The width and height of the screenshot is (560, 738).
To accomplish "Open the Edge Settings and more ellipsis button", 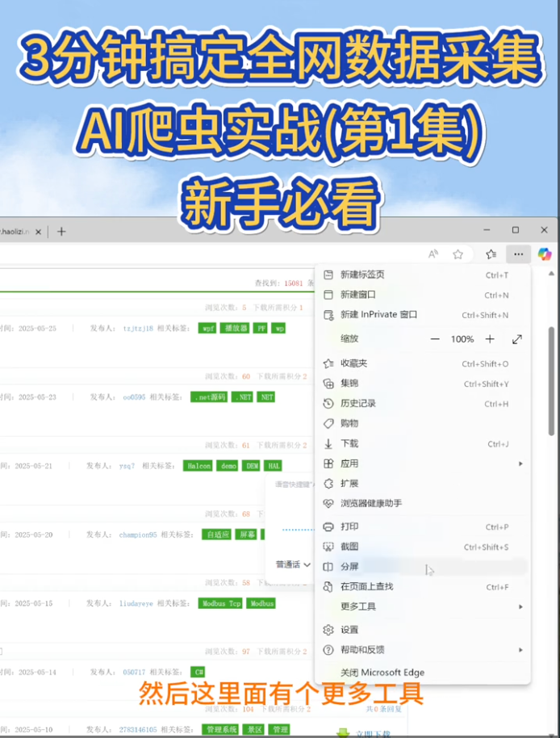I will (518, 254).
